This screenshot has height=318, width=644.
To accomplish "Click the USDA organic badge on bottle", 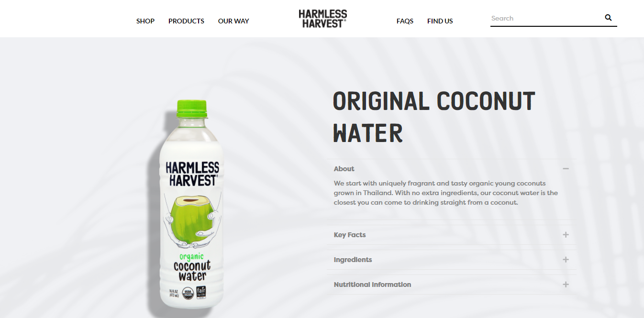I will coord(189,293).
